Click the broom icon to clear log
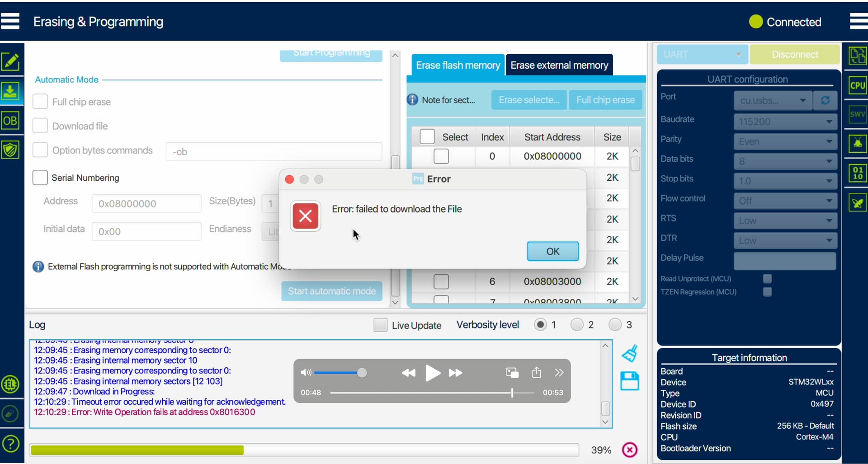The width and height of the screenshot is (868, 464). pyautogui.click(x=630, y=353)
